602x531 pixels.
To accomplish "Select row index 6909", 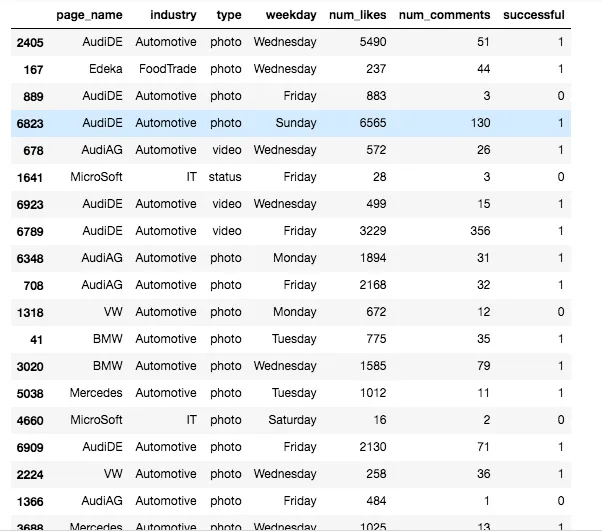I will [x=30, y=448].
